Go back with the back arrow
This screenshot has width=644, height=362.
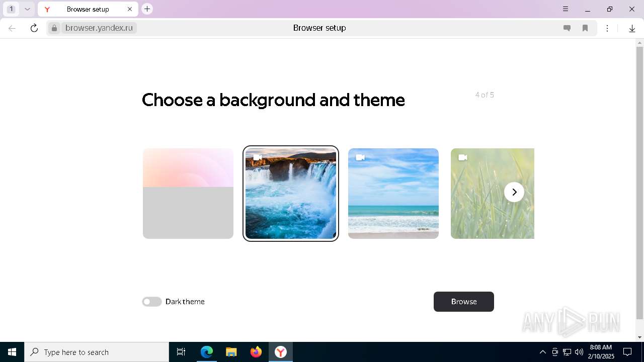tap(12, 28)
